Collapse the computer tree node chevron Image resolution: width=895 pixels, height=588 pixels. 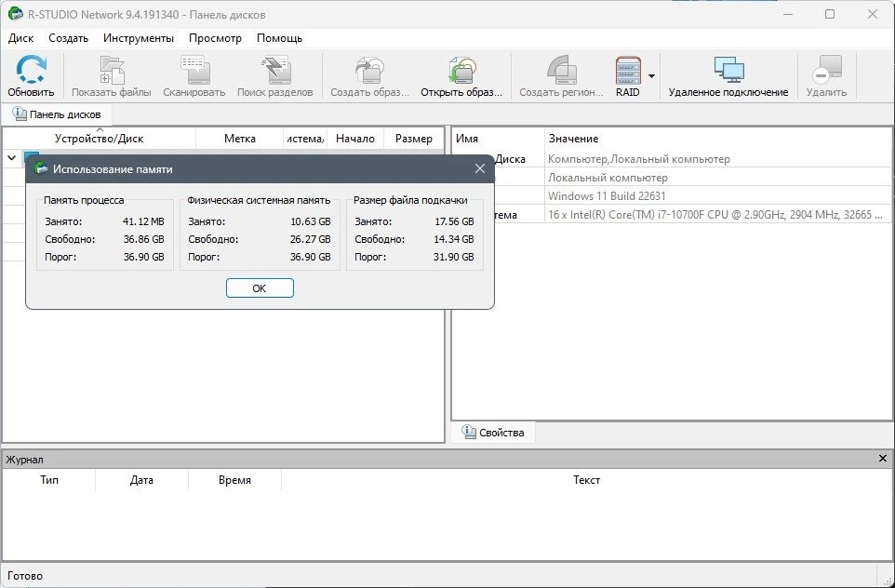coord(11,157)
